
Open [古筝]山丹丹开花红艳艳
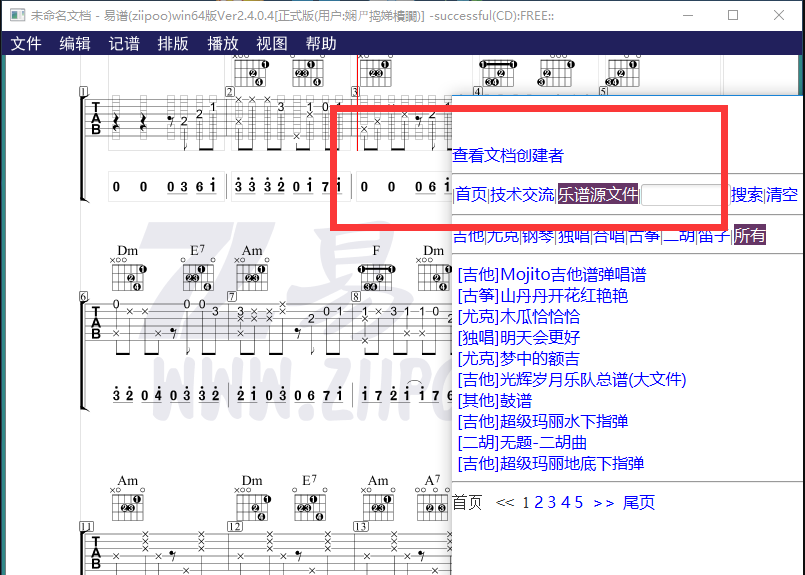543,296
